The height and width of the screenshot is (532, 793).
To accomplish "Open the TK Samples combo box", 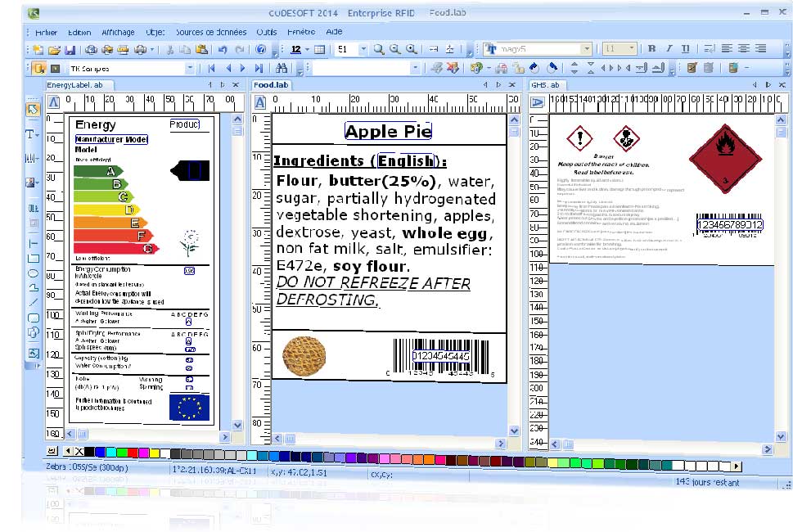I will (x=191, y=68).
